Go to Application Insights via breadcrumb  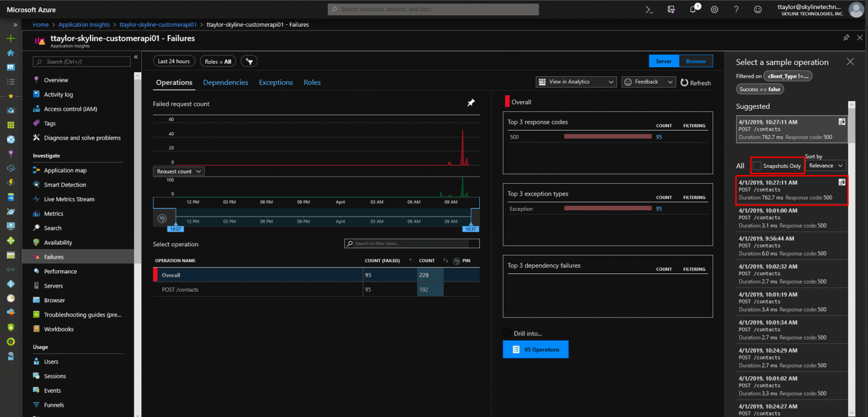(84, 24)
